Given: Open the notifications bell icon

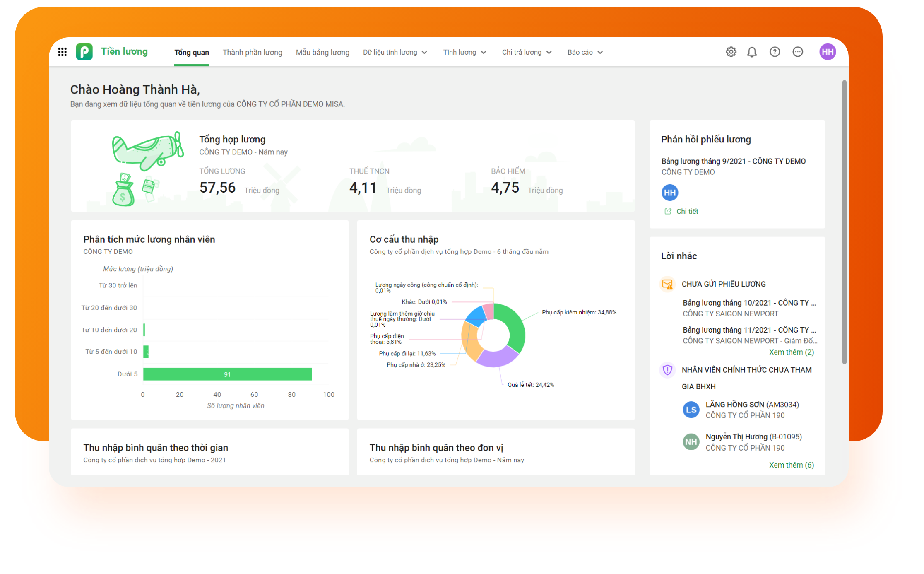Looking at the screenshot, I should pyautogui.click(x=752, y=52).
